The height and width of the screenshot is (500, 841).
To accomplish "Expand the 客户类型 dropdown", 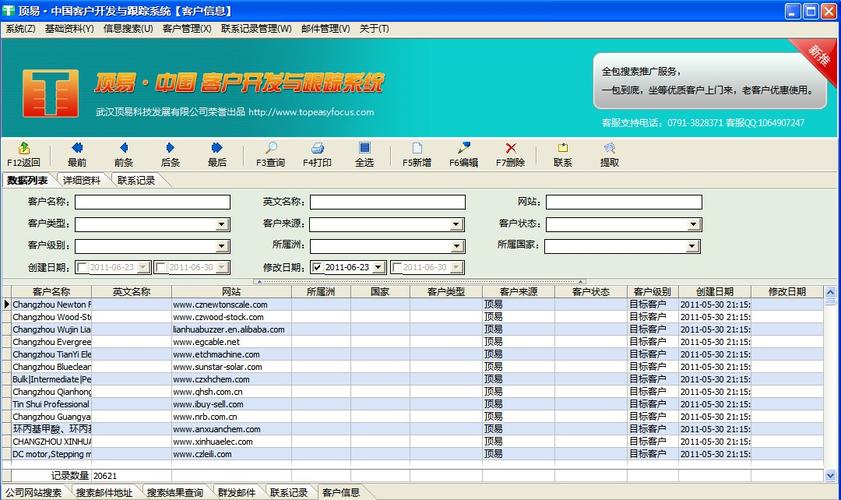I will pyautogui.click(x=222, y=224).
